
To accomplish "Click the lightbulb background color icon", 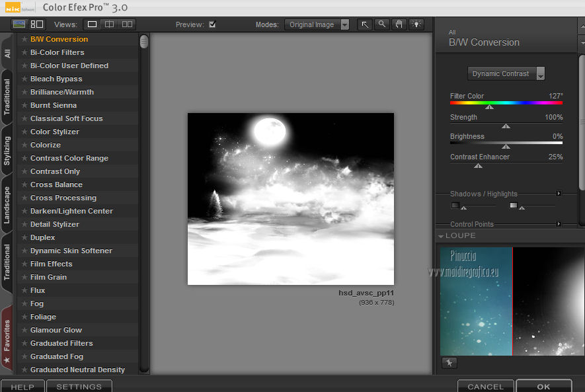I will [x=416, y=24].
